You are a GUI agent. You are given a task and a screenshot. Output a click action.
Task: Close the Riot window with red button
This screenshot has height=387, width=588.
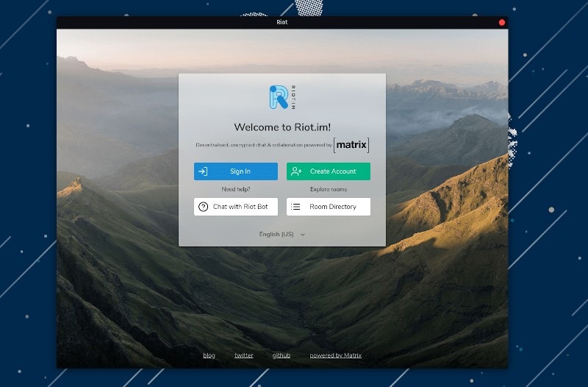(502, 23)
